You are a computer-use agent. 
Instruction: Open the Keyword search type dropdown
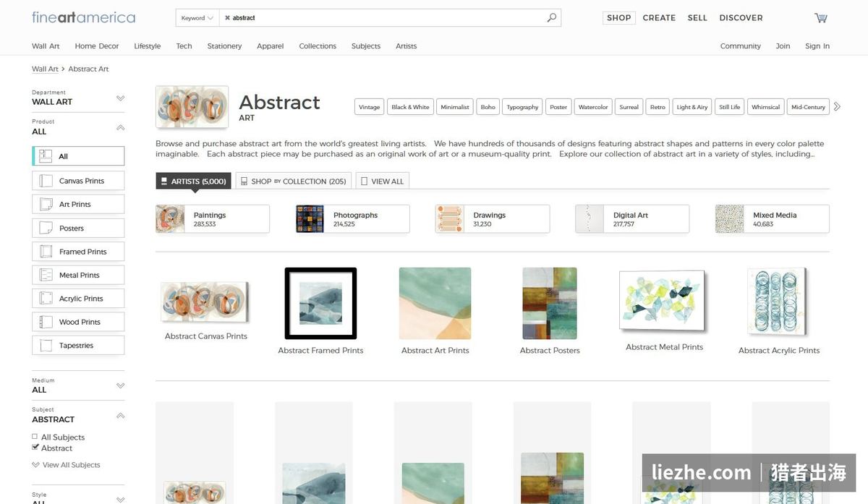pyautogui.click(x=197, y=18)
